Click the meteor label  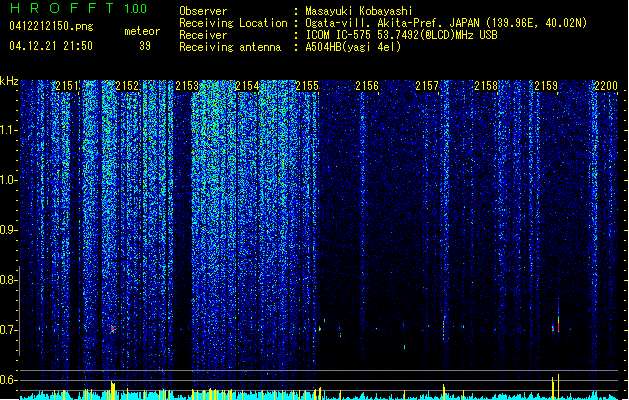tap(142, 31)
